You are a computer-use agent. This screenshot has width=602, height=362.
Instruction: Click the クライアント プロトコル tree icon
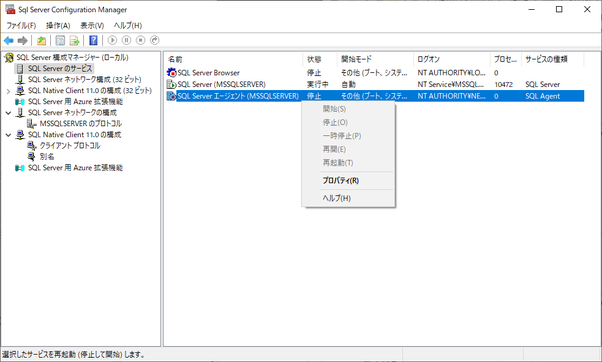(32, 145)
